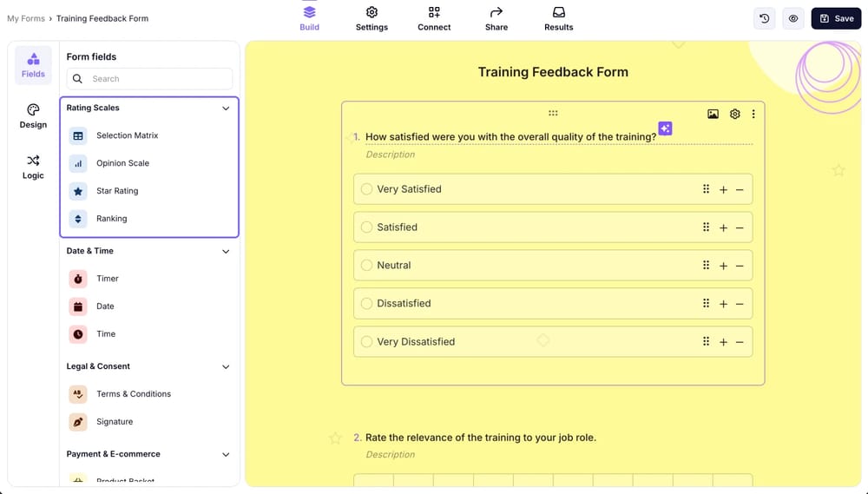
Task: Select the Ranking field icon
Action: point(78,219)
